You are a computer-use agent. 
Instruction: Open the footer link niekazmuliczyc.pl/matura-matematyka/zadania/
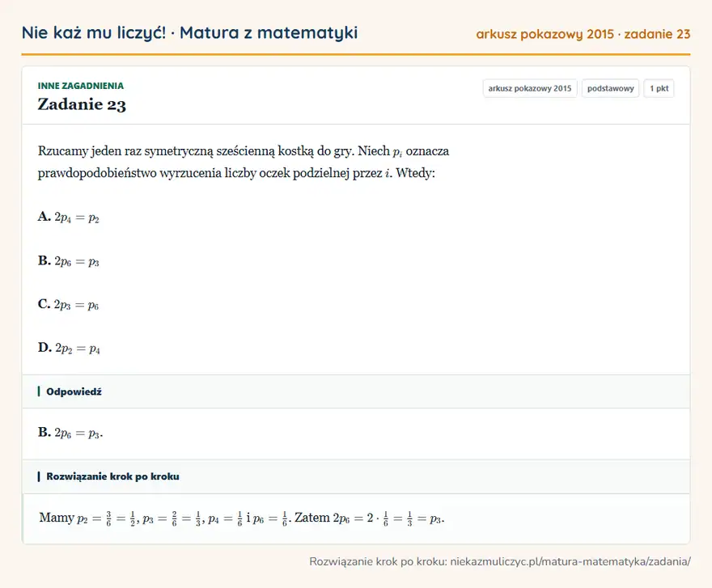tap(570, 561)
